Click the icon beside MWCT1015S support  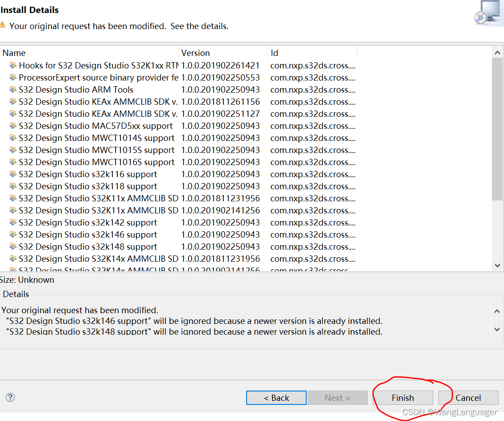pyautogui.click(x=13, y=150)
